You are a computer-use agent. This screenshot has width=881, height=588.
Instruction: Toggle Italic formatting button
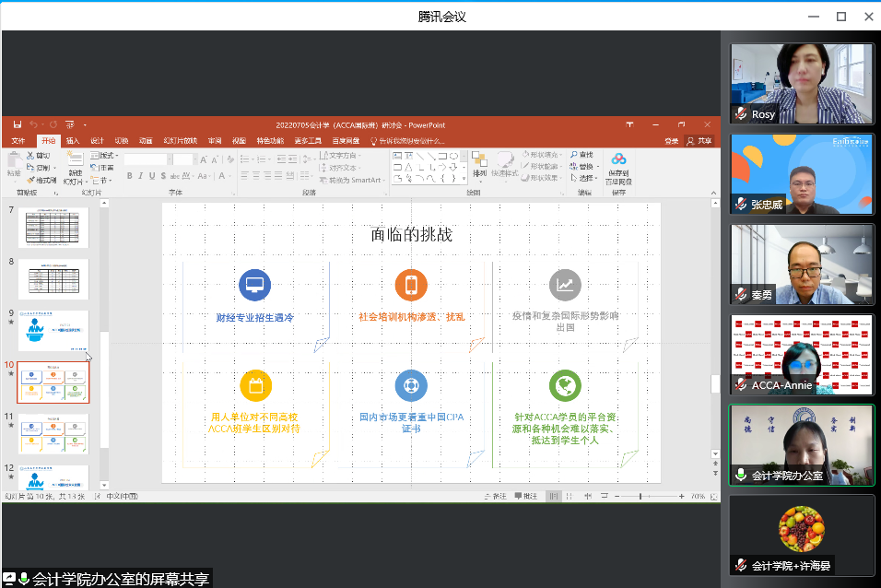(139, 175)
